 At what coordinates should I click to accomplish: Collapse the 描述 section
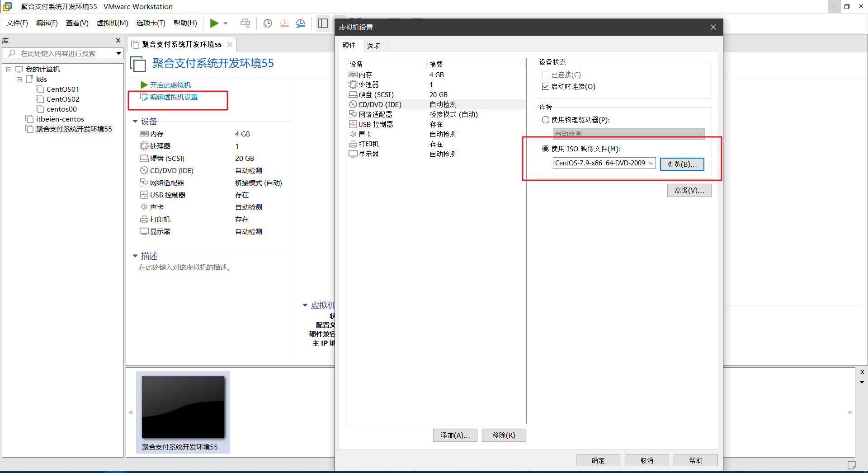tap(135, 256)
